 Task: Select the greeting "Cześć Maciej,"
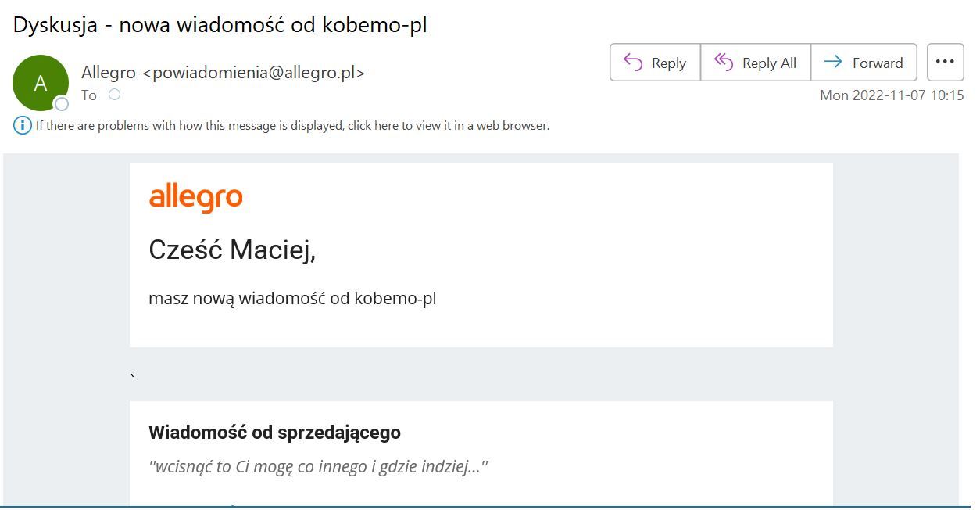tap(232, 250)
